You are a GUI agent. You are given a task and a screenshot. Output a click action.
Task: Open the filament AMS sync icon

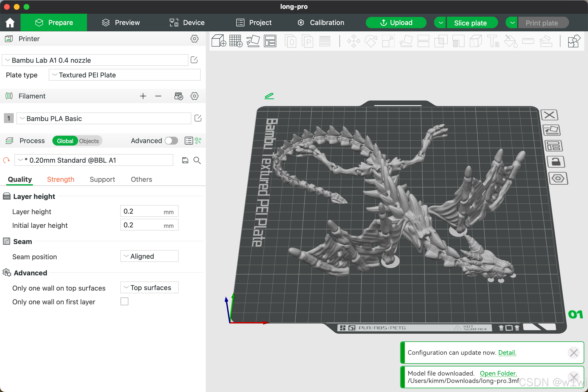[179, 96]
